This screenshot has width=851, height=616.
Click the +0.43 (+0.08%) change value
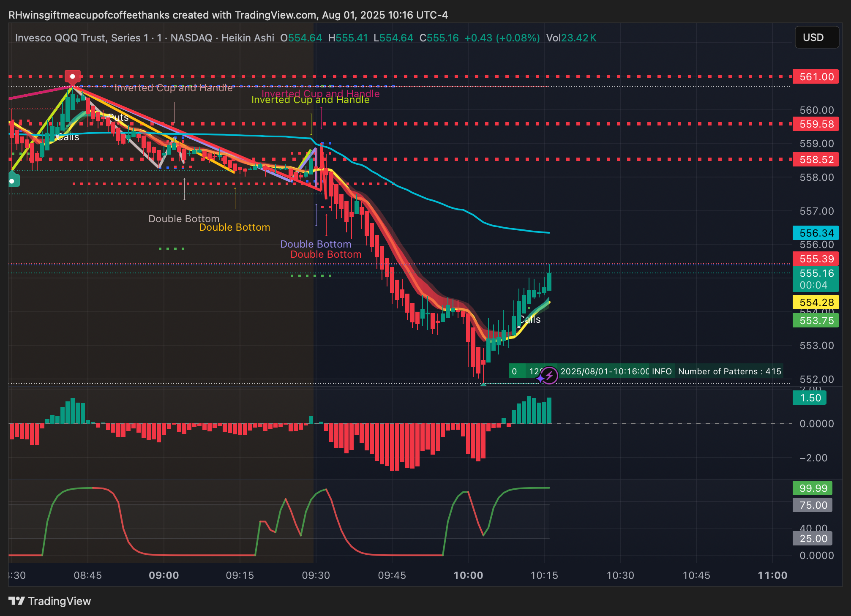pyautogui.click(x=502, y=38)
